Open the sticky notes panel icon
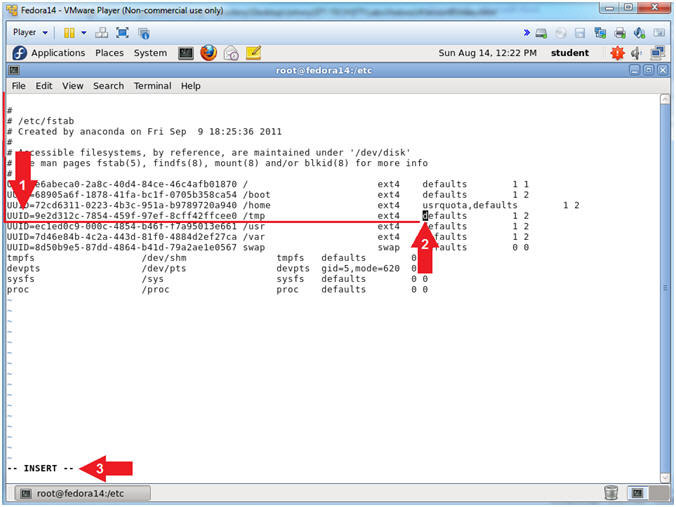The height and width of the screenshot is (507, 676). (x=254, y=53)
